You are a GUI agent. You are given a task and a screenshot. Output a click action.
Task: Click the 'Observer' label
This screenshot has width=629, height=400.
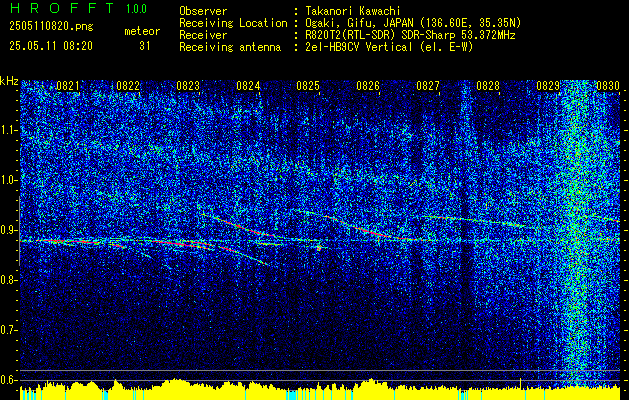click(203, 11)
